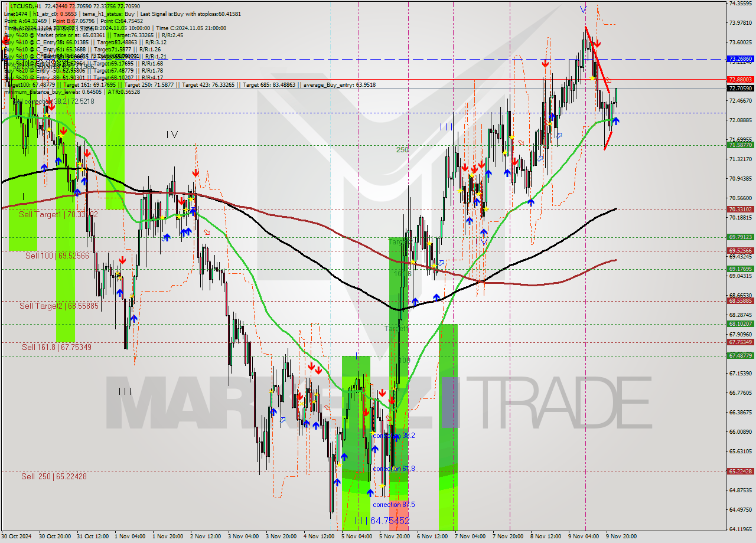
Task: Click the red 68.55885 price tag
Action: pos(740,300)
